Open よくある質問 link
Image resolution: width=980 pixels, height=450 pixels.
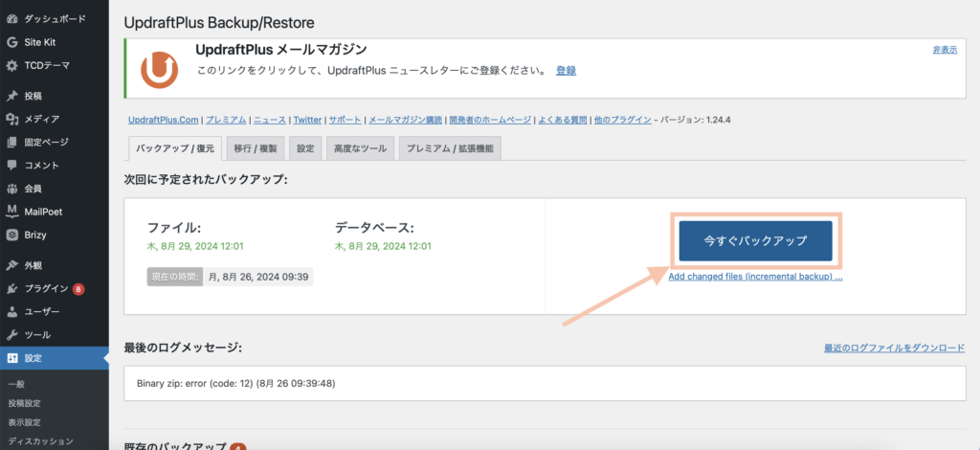pyautogui.click(x=563, y=120)
